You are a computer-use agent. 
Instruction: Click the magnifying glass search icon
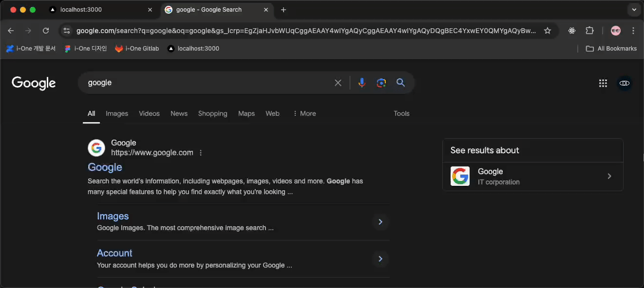(x=400, y=83)
